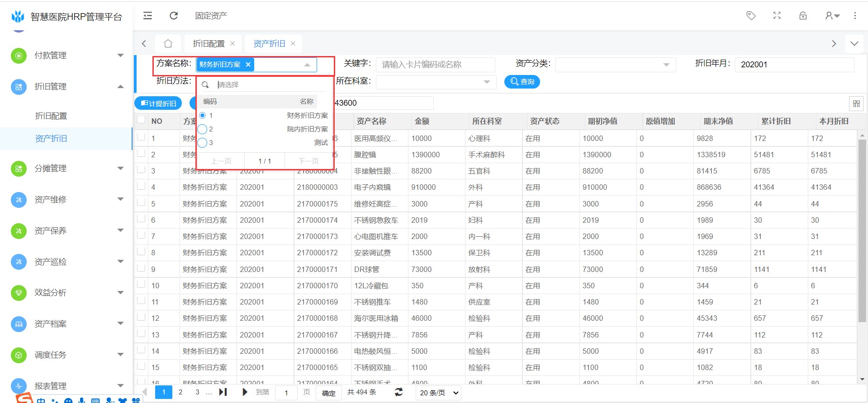
Task: Open 折旧配置 in the sidebar menu
Action: [51, 116]
